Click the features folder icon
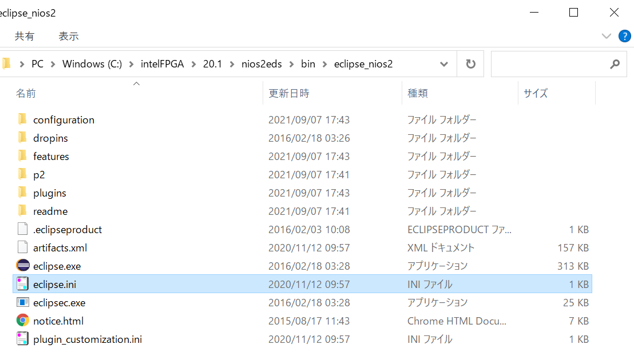This screenshot has width=634, height=364. (x=23, y=156)
